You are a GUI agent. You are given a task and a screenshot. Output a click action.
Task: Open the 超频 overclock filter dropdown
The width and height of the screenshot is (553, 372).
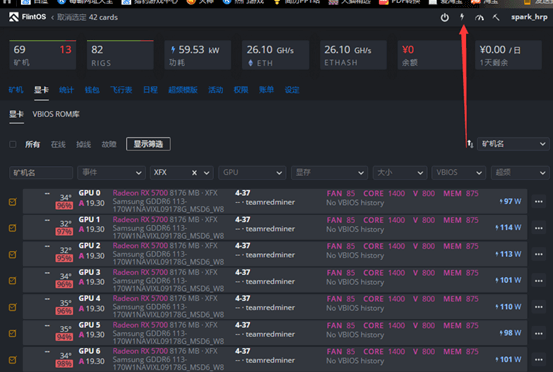[x=520, y=173]
